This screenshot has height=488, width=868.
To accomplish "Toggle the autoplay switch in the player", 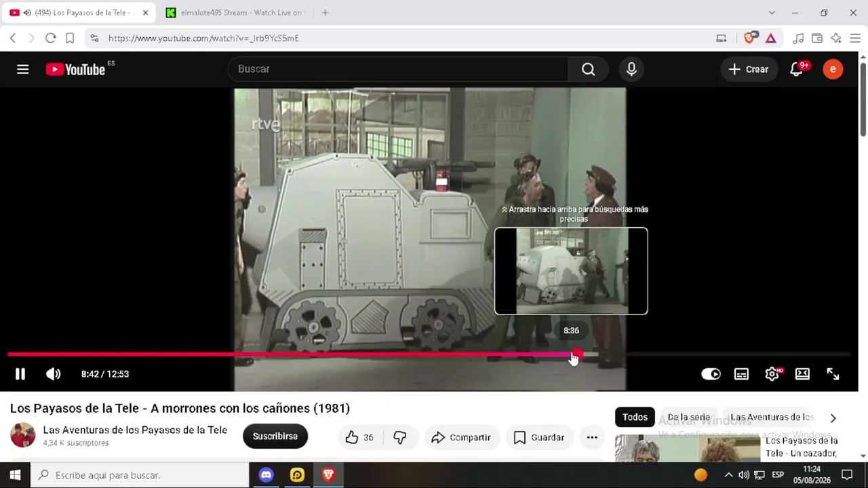I will pyautogui.click(x=711, y=374).
